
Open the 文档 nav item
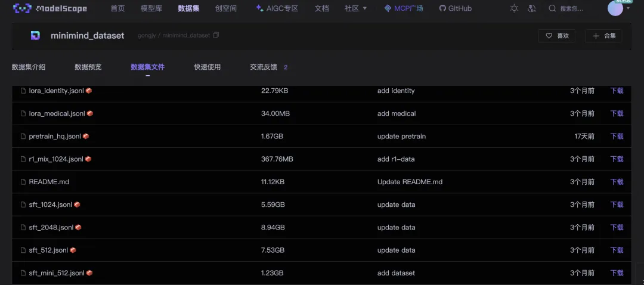pos(321,8)
